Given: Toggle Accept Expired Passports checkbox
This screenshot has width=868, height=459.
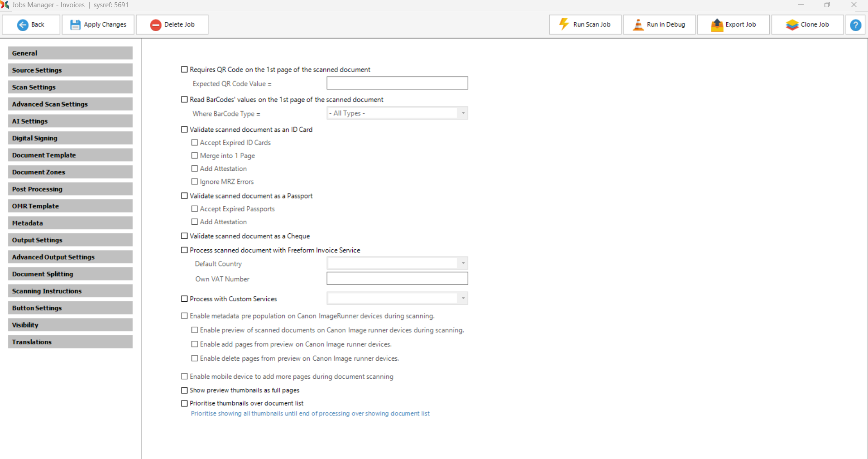Looking at the screenshot, I should pyautogui.click(x=195, y=209).
